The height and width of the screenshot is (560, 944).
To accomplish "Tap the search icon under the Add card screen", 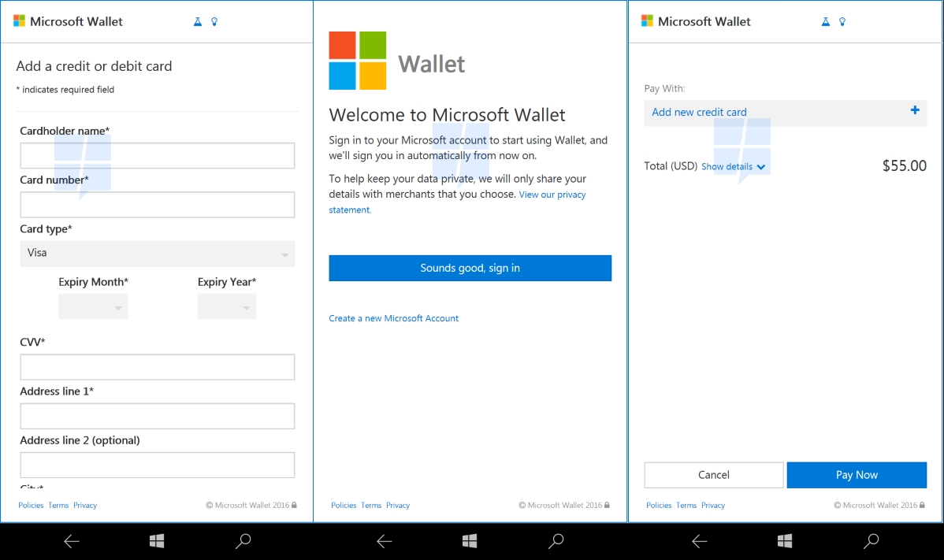I will click(x=243, y=541).
